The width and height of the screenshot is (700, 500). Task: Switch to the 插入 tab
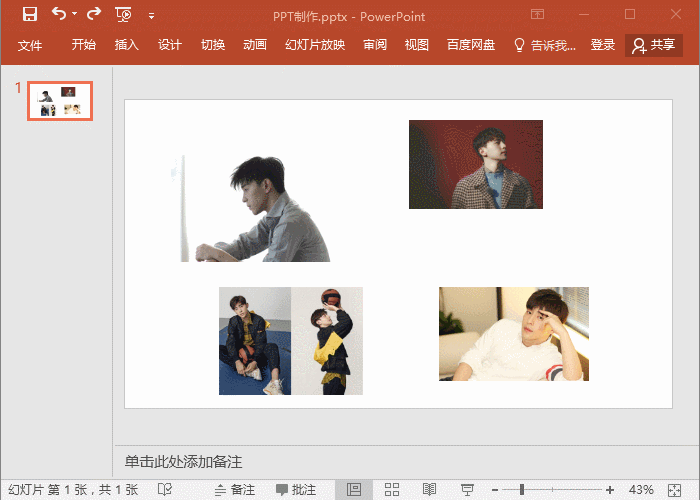[126, 45]
